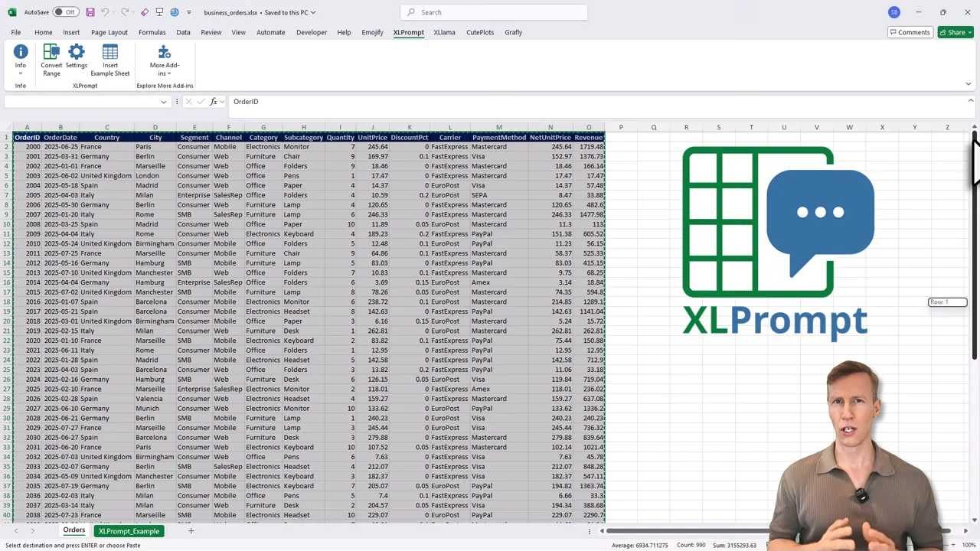Image resolution: width=980 pixels, height=551 pixels.
Task: Redo the last action
Action: coord(125,11)
